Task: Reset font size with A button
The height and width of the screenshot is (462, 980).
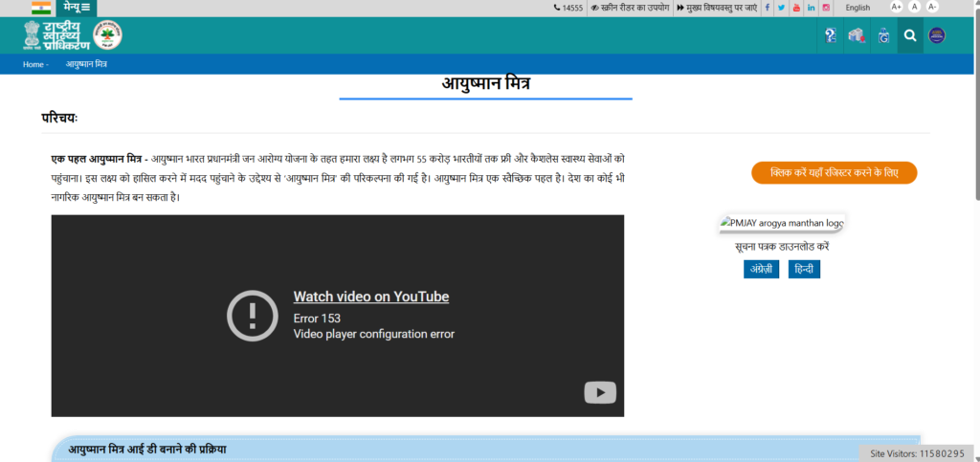Action: pyautogui.click(x=914, y=7)
